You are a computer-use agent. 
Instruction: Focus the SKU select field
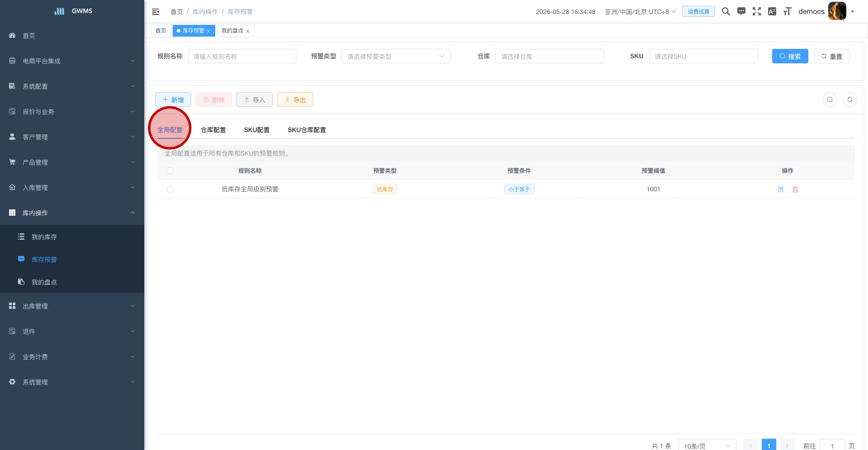click(703, 56)
